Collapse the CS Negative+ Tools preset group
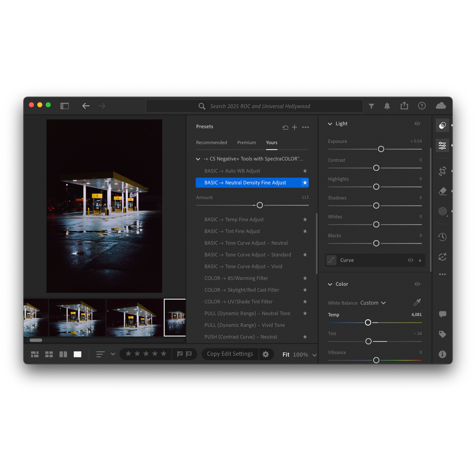 pyautogui.click(x=198, y=159)
